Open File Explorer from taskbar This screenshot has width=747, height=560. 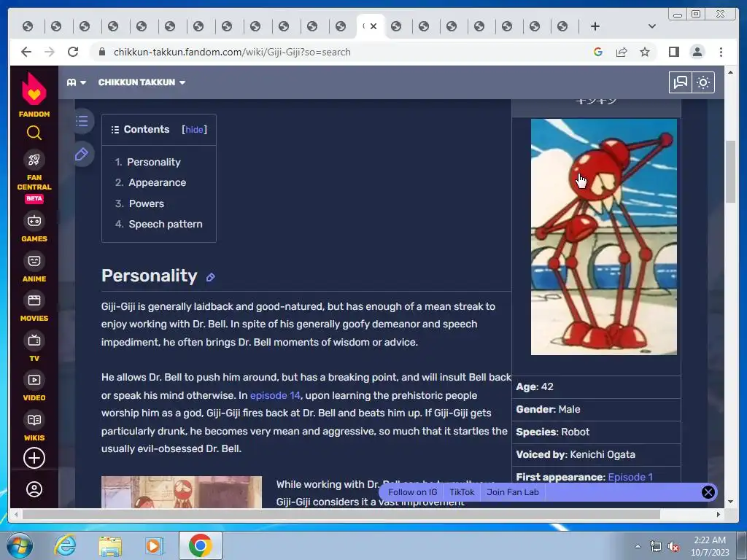110,545
